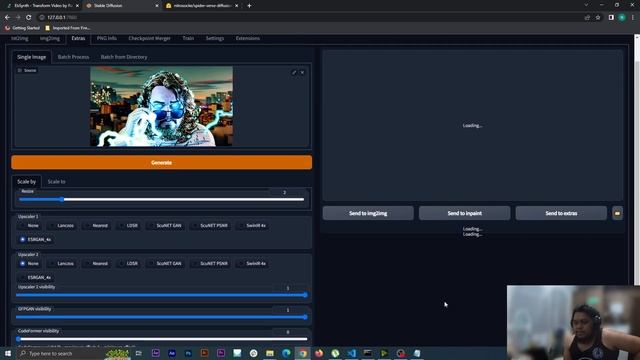Open the Train tab
The height and width of the screenshot is (360, 640).
pyautogui.click(x=188, y=38)
